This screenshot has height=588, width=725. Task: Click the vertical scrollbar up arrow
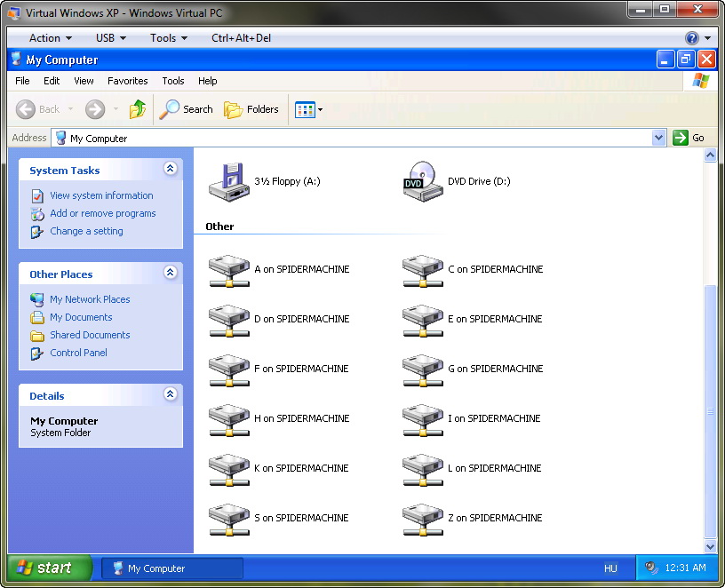(x=710, y=155)
